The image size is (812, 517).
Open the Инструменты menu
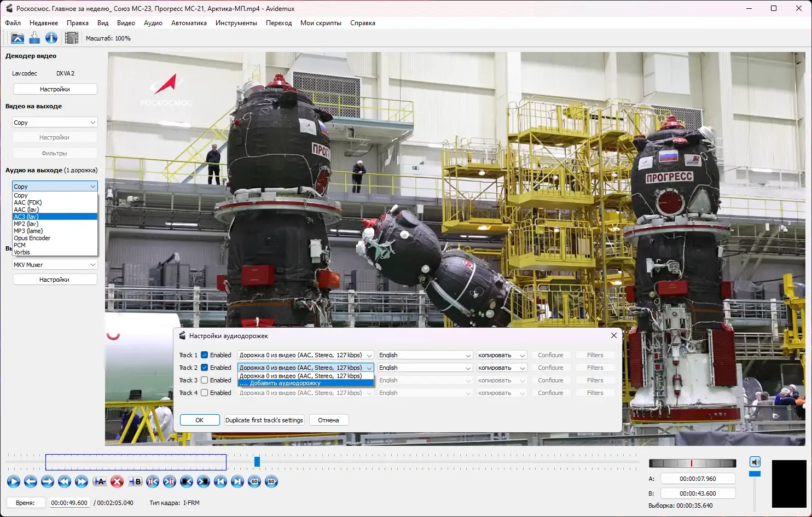pyautogui.click(x=236, y=23)
